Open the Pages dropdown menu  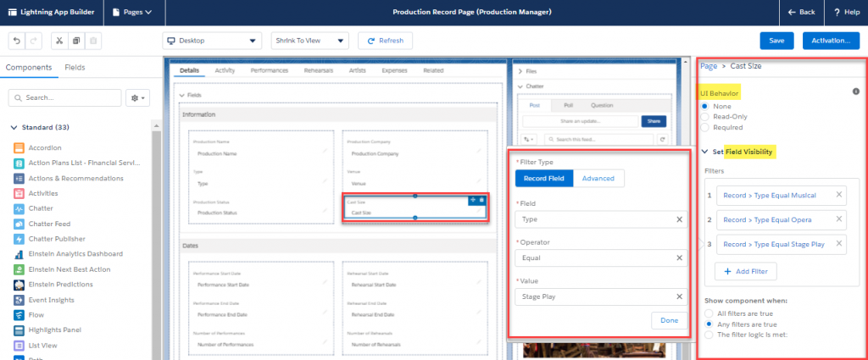134,12
